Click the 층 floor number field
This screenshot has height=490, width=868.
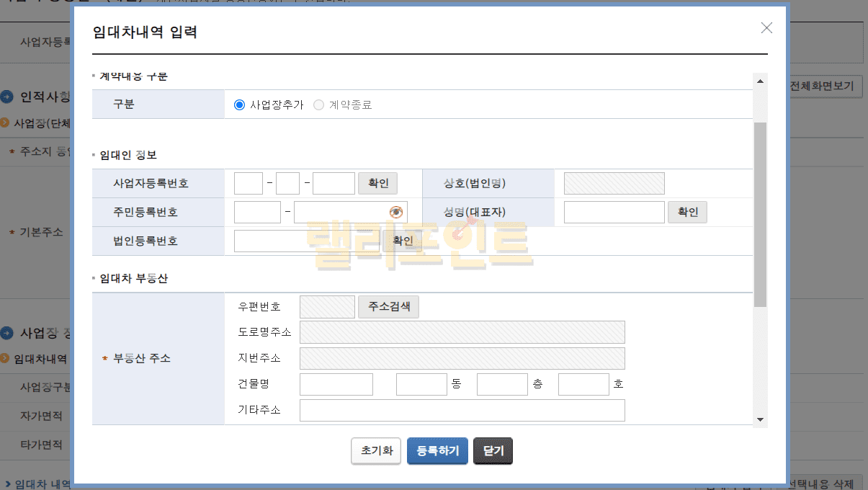coord(502,384)
